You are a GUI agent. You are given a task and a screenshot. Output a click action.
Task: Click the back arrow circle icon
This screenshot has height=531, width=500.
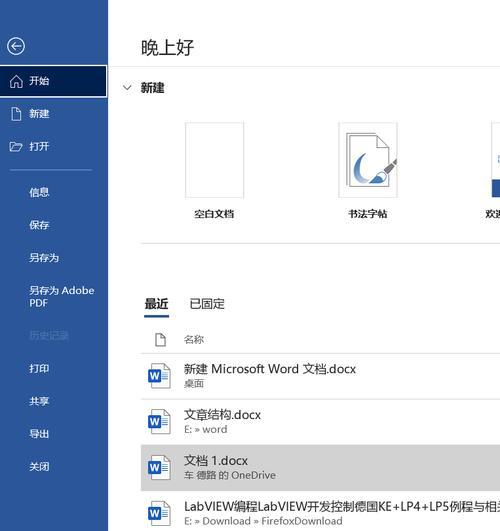pyautogui.click(x=16, y=46)
